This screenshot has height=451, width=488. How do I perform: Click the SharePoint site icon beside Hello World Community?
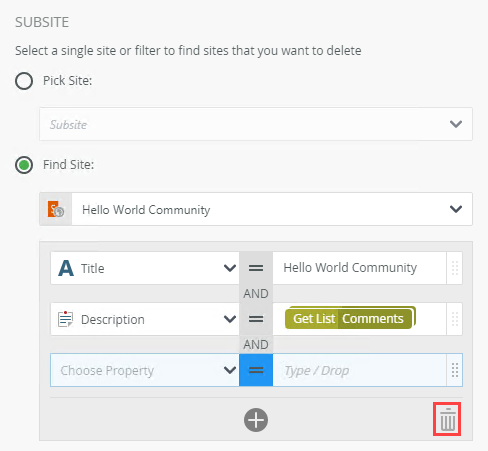pyautogui.click(x=56, y=209)
